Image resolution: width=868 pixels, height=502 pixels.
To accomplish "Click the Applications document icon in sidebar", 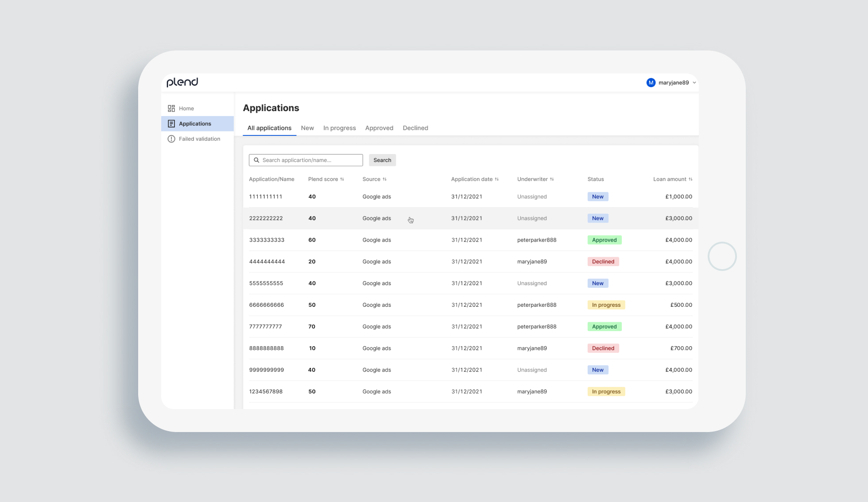I will pos(171,124).
